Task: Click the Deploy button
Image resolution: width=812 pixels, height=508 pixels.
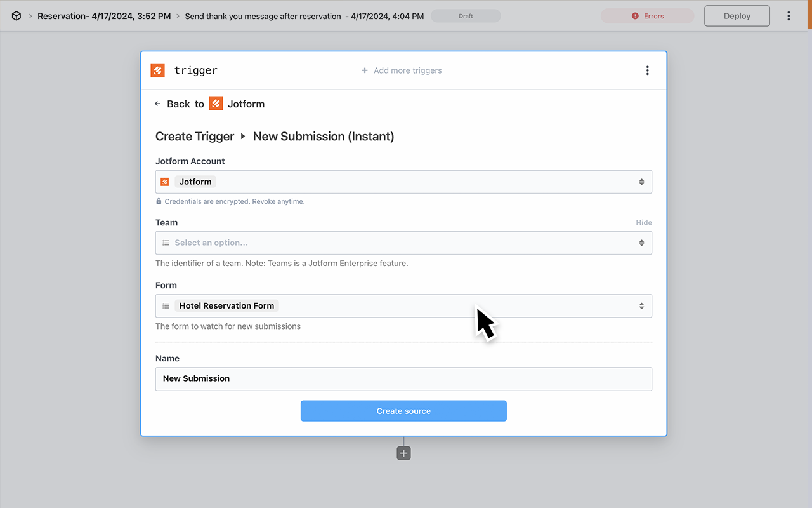Action: tap(737, 15)
